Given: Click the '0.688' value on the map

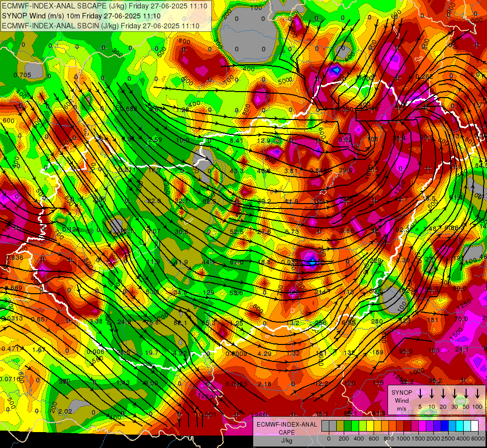Looking at the screenshot, I should pos(128,109).
